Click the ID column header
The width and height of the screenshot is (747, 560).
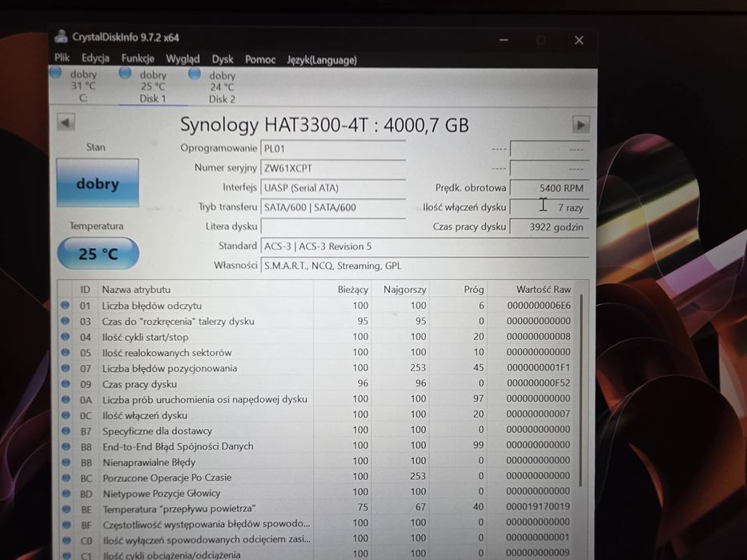tap(85, 289)
